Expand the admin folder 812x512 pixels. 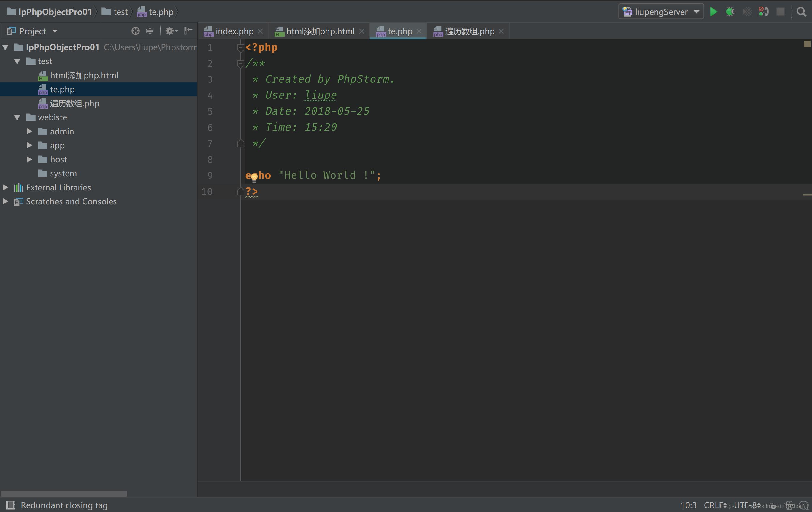pos(30,131)
